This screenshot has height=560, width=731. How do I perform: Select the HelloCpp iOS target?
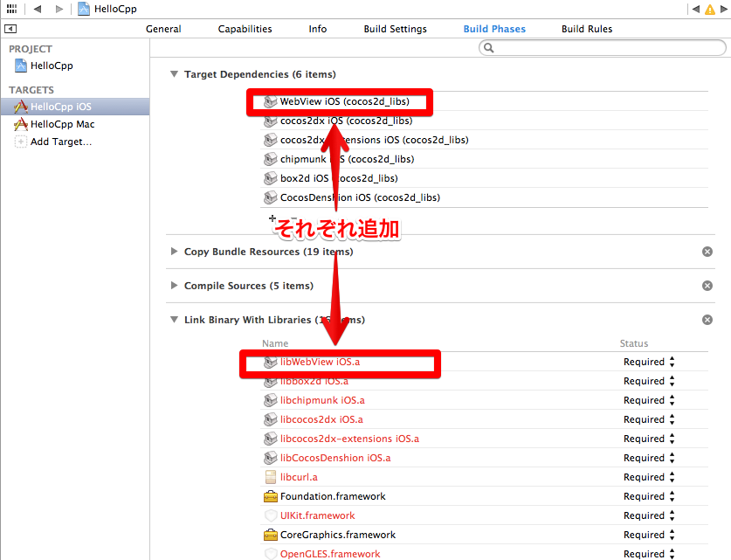point(75,107)
